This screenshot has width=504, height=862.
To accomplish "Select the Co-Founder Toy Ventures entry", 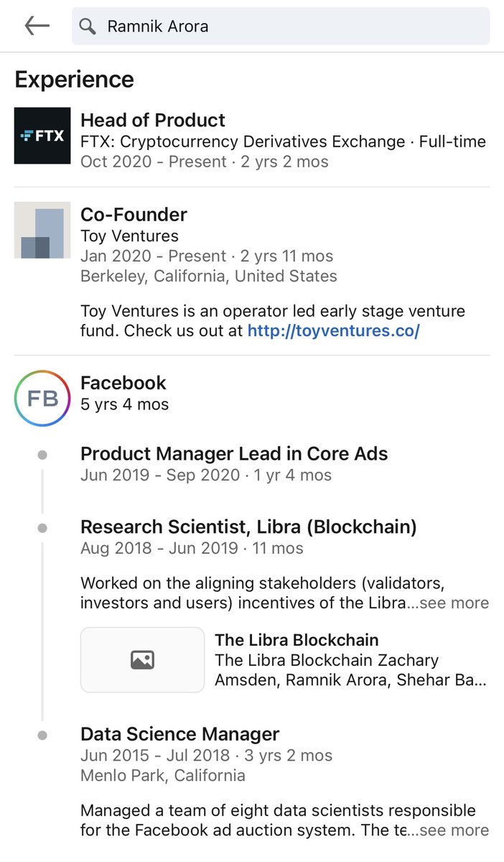I will pos(134,214).
